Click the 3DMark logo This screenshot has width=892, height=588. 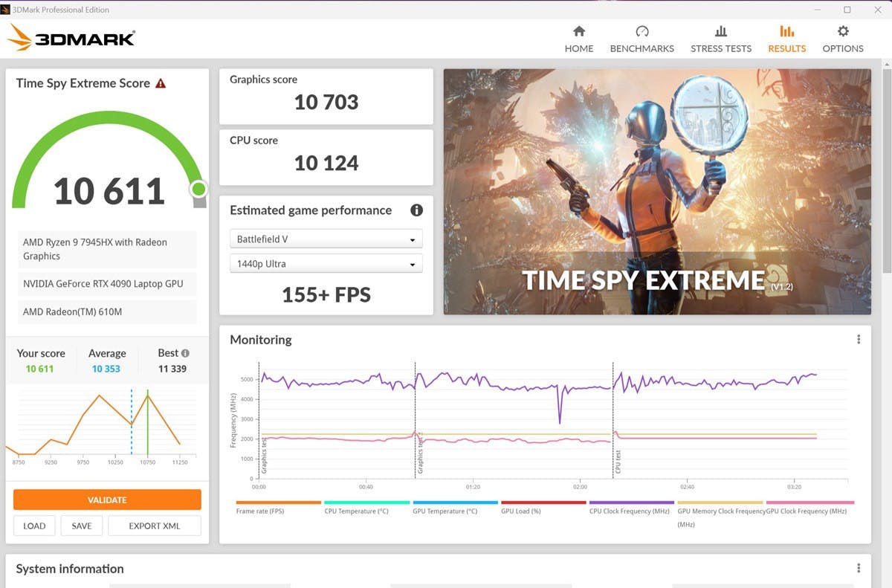pos(71,37)
